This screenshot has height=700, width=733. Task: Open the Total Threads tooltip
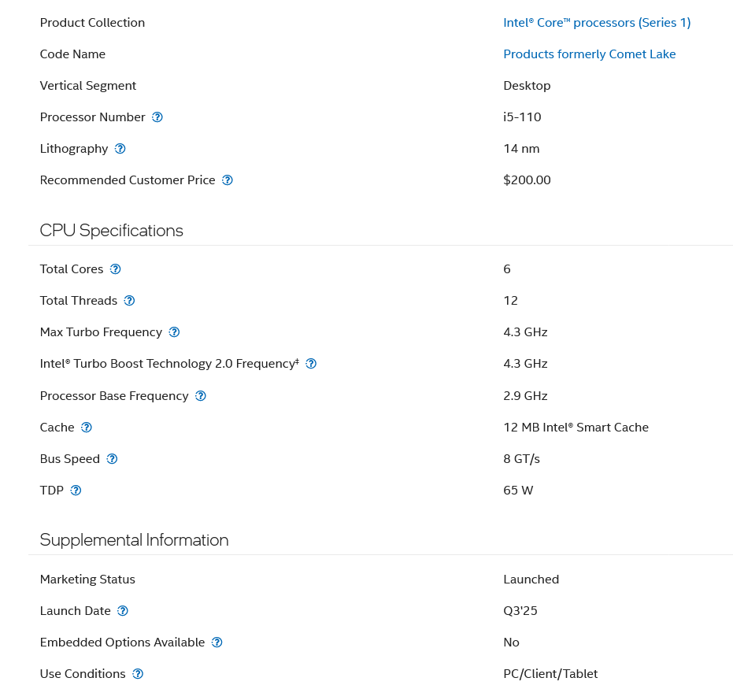pyautogui.click(x=129, y=300)
